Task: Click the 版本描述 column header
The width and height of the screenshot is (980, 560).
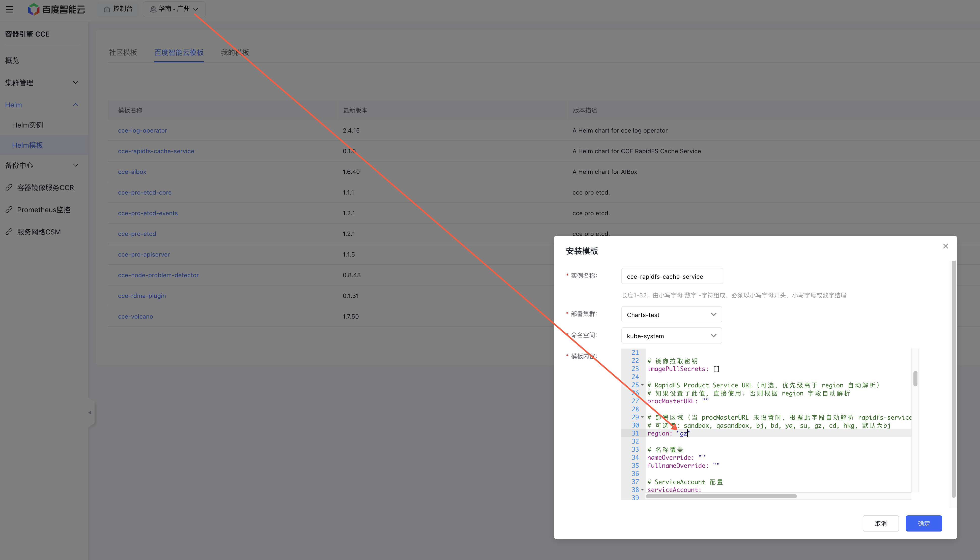Action: (x=585, y=110)
